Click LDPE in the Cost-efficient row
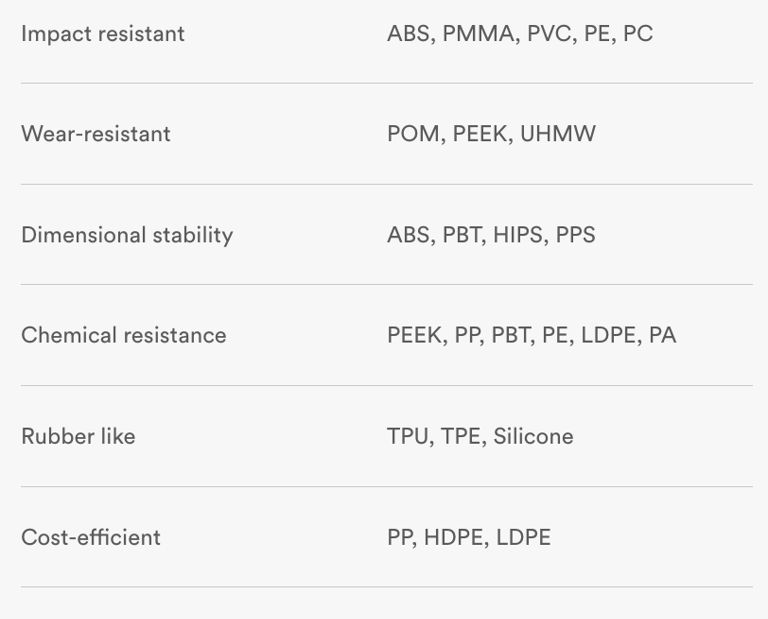The height and width of the screenshot is (619, 768). click(x=523, y=537)
